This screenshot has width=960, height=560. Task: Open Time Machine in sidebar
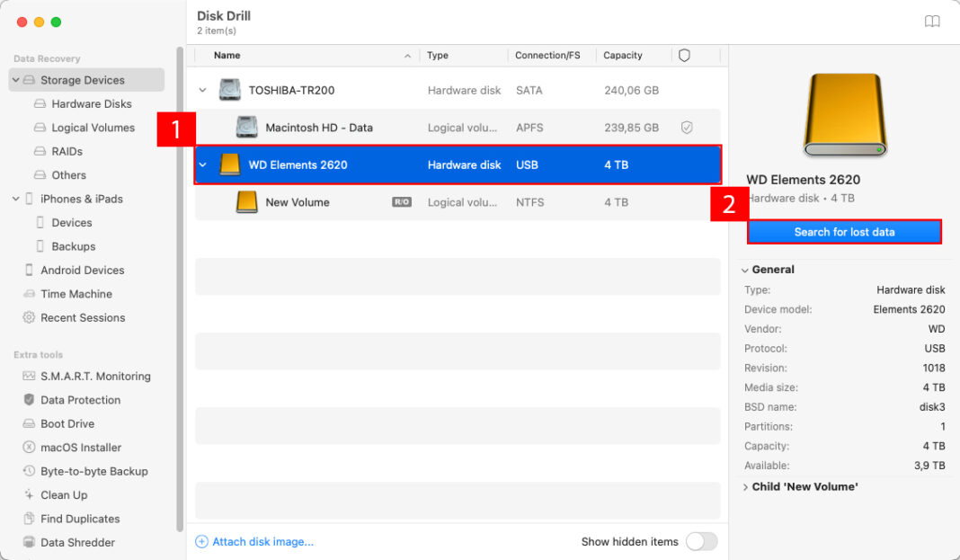tap(76, 294)
